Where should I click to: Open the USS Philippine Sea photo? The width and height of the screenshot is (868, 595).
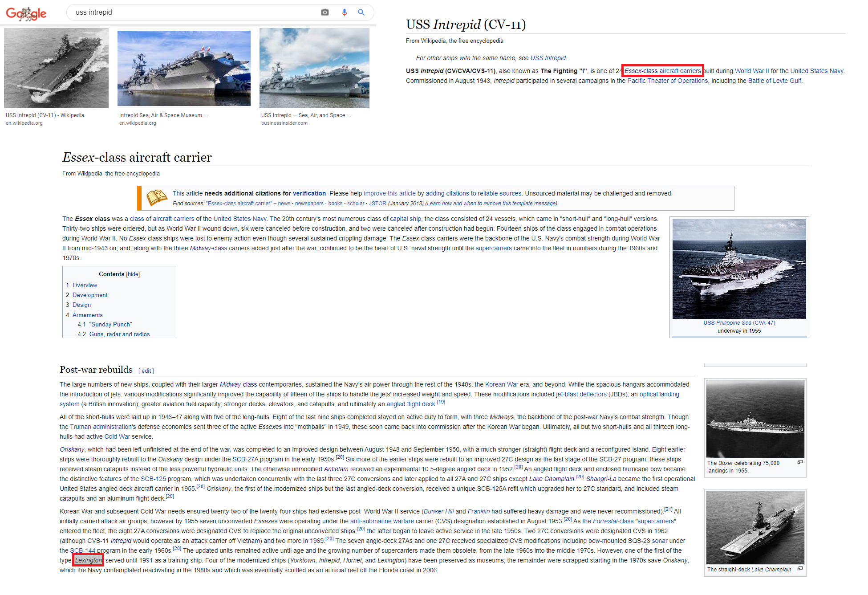pyautogui.click(x=739, y=269)
